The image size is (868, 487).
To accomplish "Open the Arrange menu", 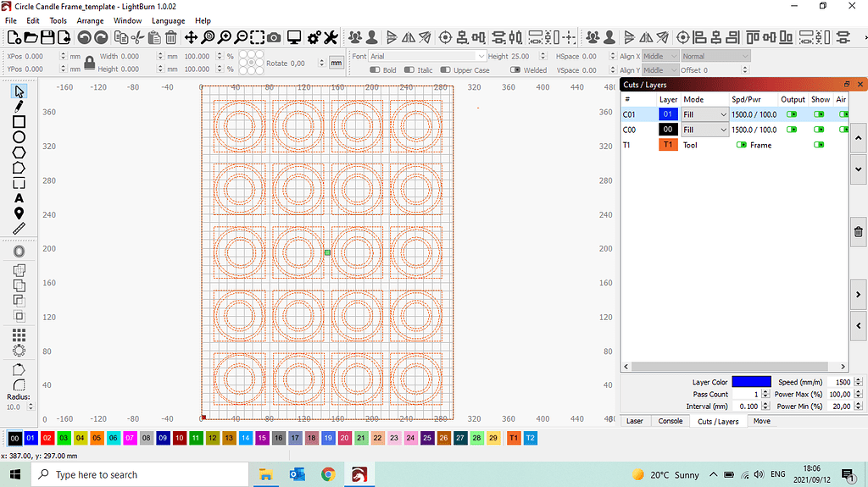I will click(90, 20).
